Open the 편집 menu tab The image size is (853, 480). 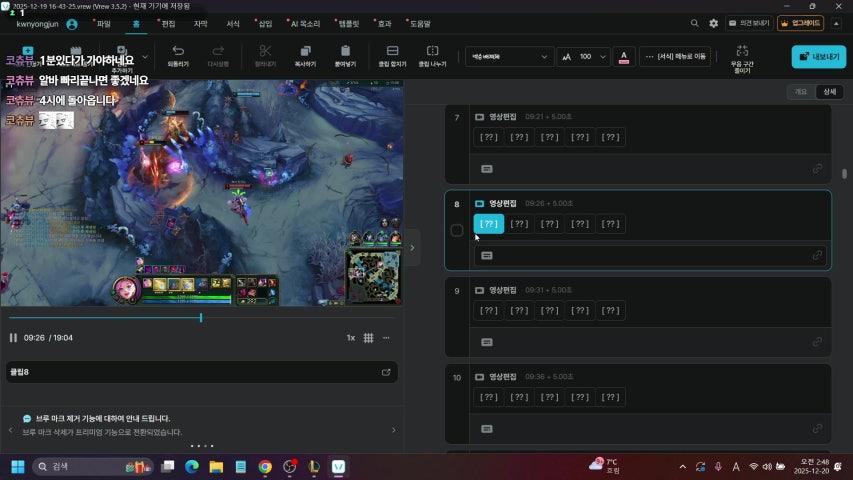[168, 24]
